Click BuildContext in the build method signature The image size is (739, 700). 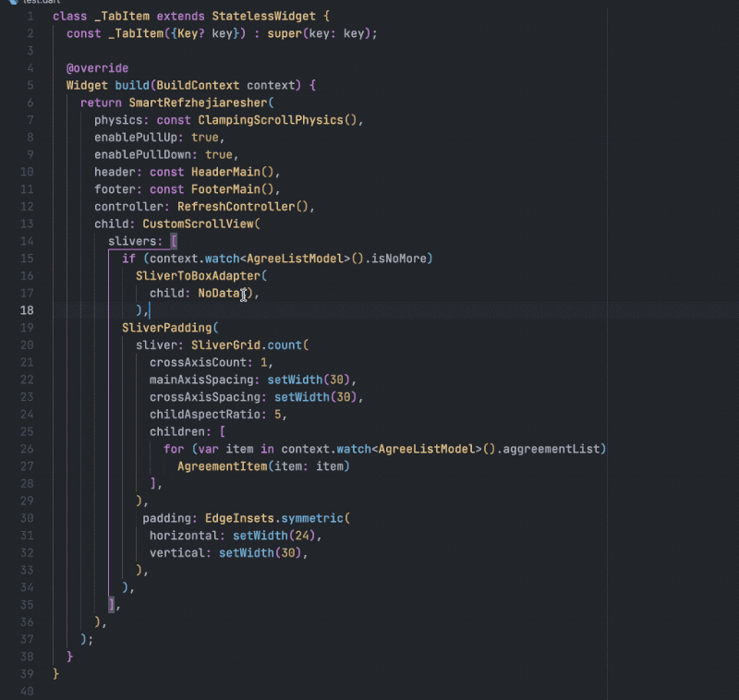pyautogui.click(x=198, y=85)
